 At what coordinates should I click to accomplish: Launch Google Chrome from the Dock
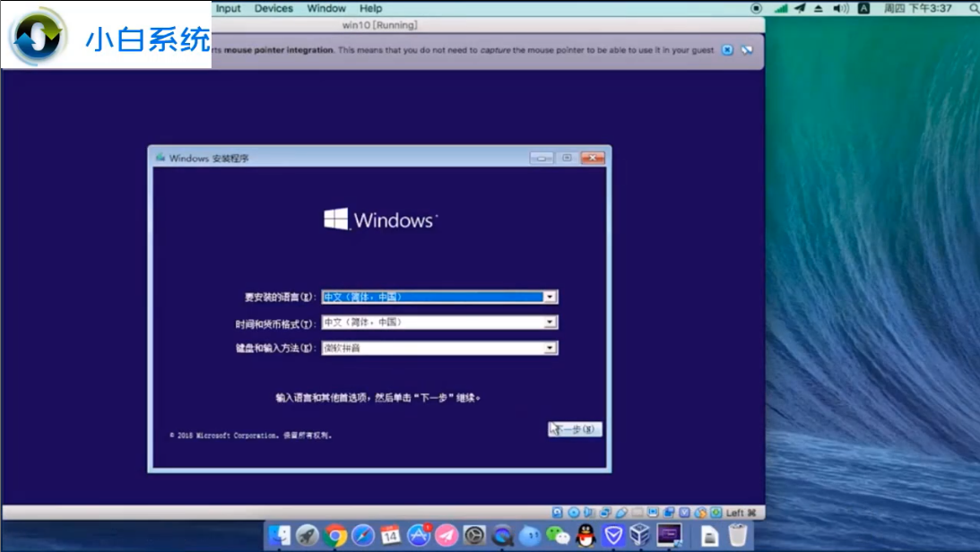336,536
